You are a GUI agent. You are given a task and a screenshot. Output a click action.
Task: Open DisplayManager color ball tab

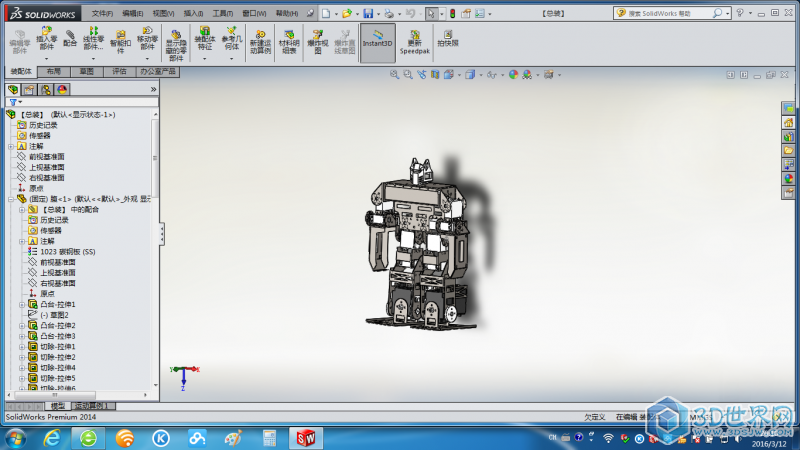pos(62,90)
